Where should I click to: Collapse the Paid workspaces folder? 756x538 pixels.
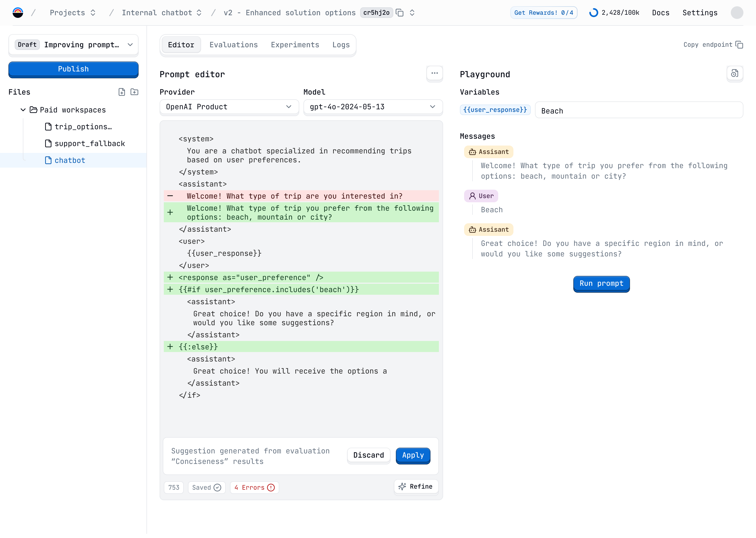(23, 110)
